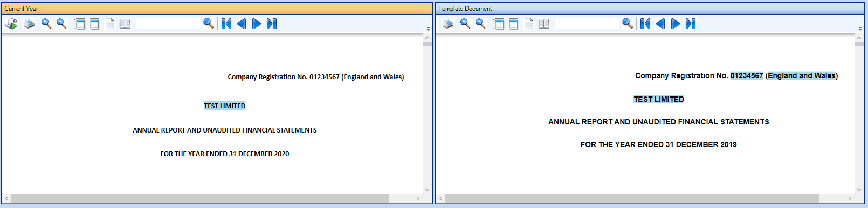Click scroll-right arrow in Current Year pane
The height and width of the screenshot is (208, 868).
(x=418, y=199)
